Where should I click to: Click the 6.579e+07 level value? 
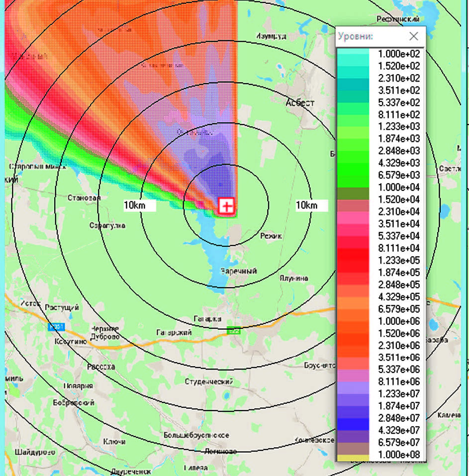(399, 442)
